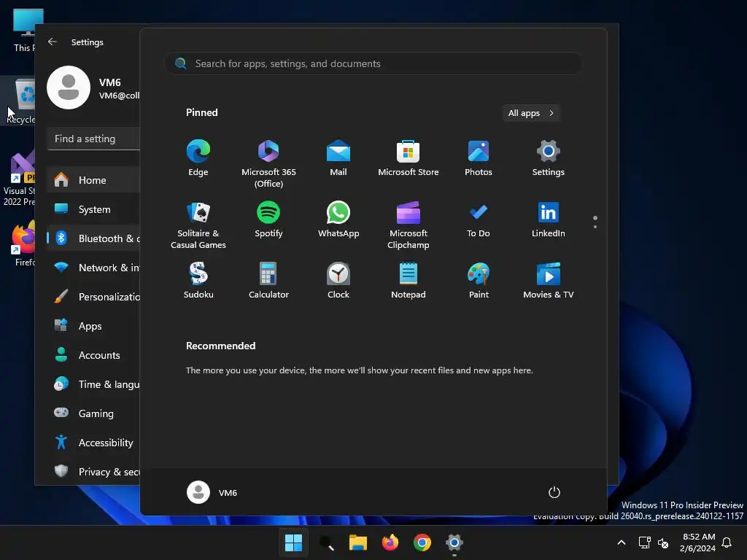
Task: Launch WhatsApp
Action: (x=338, y=219)
